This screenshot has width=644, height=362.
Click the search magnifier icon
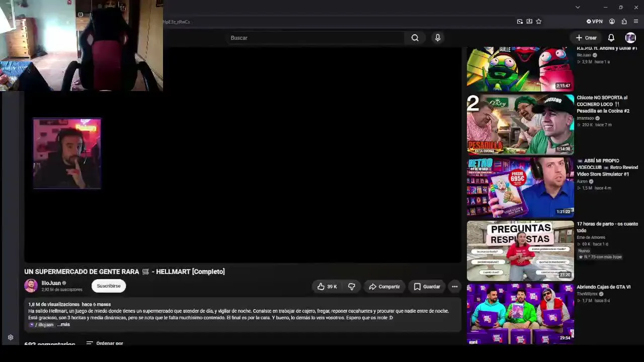coord(415,38)
